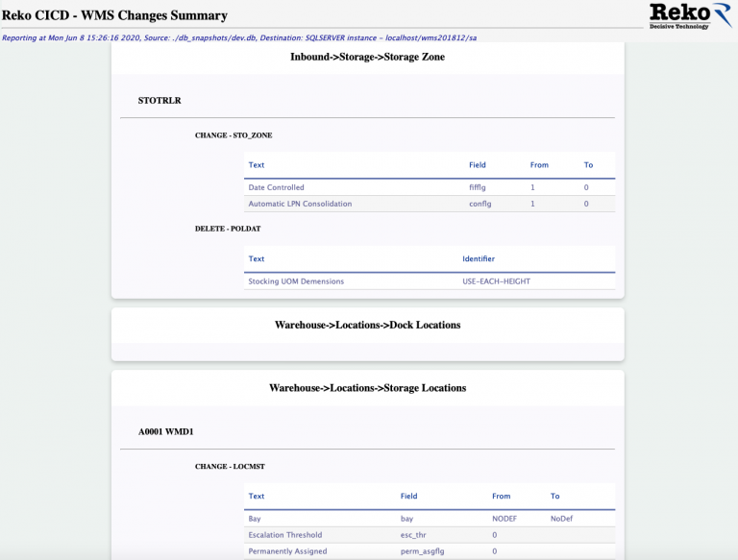Click the DELETE - POLDAT label
738x560 pixels.
[x=228, y=229]
